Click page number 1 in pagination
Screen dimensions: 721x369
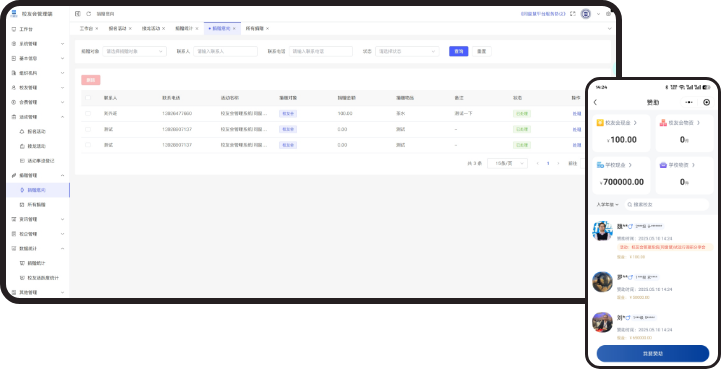548,163
